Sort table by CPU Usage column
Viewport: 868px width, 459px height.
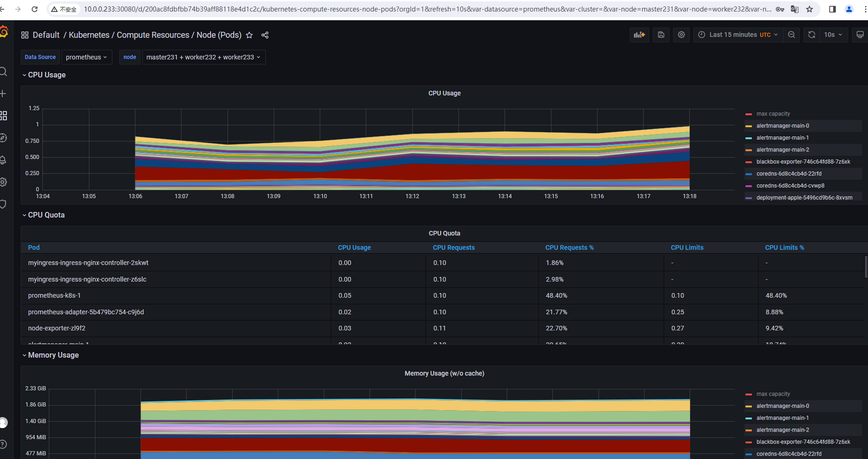pyautogui.click(x=354, y=247)
